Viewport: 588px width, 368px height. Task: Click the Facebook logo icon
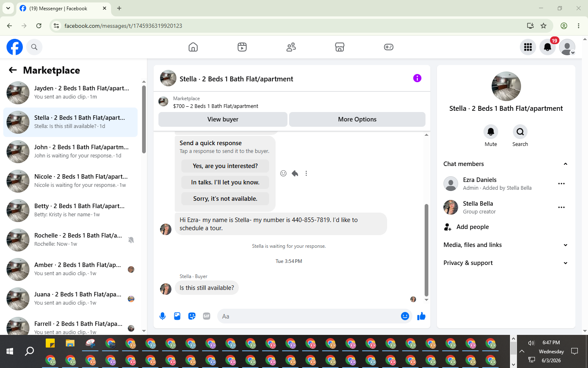[15, 47]
